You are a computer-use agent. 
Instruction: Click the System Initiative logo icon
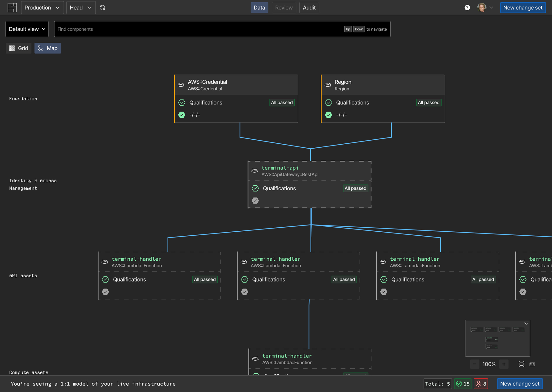point(12,8)
